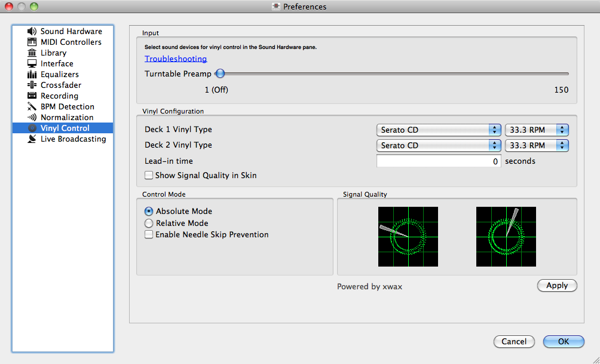Click the Vinyl Control record icon
Screen dimensions: 600x364
[x=32, y=129]
